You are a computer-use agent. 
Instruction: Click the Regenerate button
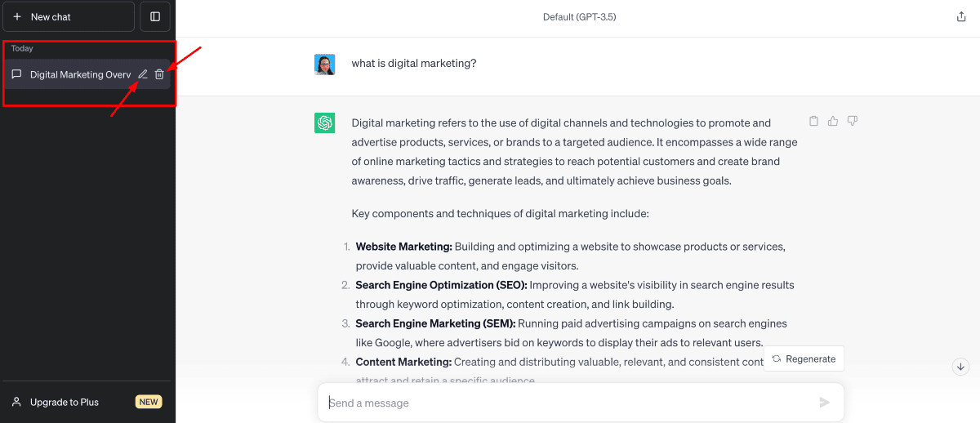[x=804, y=358]
